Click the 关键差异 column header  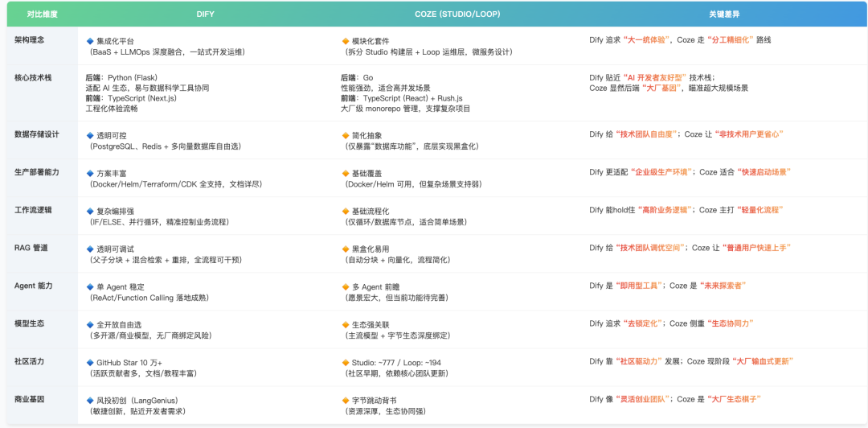[723, 14]
